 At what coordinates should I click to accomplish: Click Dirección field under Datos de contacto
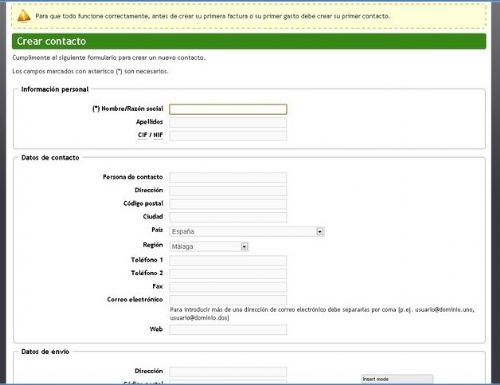[228, 191]
